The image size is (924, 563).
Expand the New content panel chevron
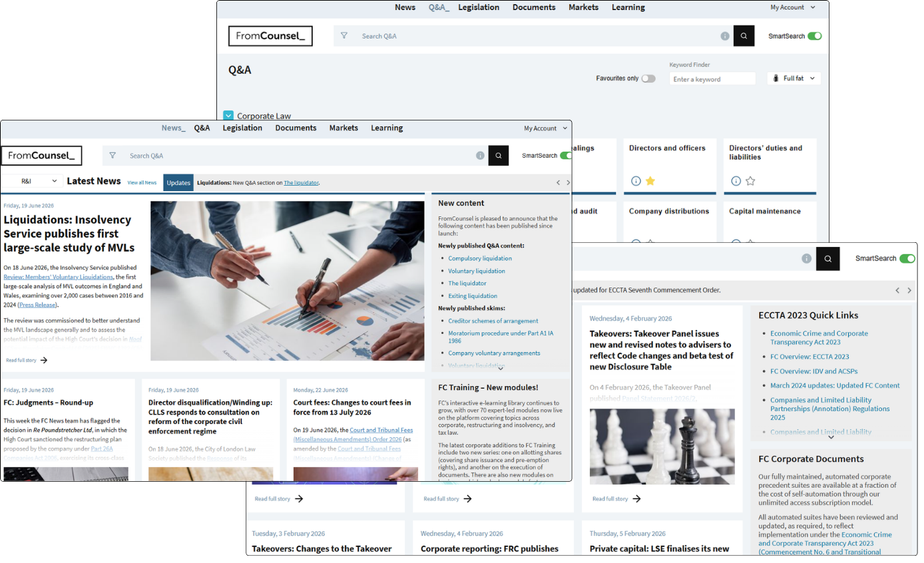pyautogui.click(x=501, y=367)
